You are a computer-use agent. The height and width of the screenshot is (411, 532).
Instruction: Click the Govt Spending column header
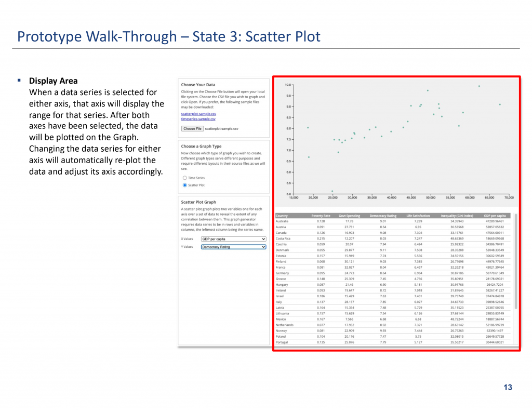[x=349, y=216]
